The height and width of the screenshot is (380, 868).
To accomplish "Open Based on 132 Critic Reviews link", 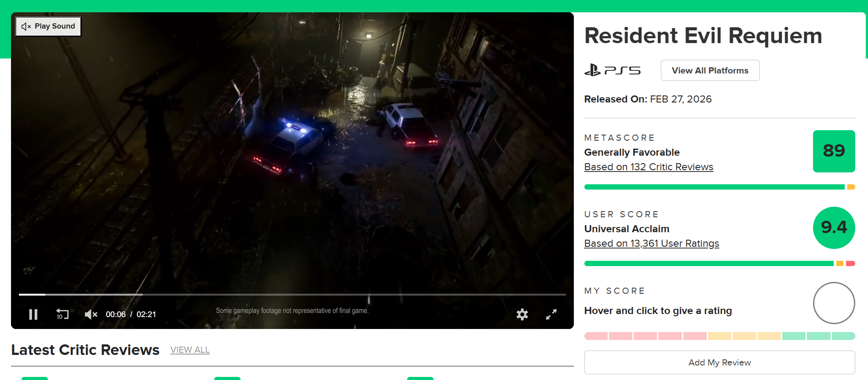I will click(x=649, y=167).
